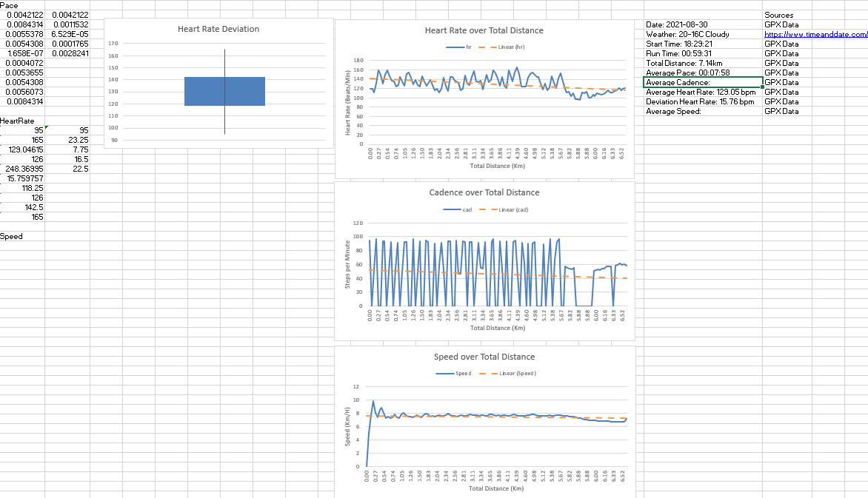This screenshot has height=498, width=868.
Task: Select the cell containing 248.36995
Action: coord(22,169)
